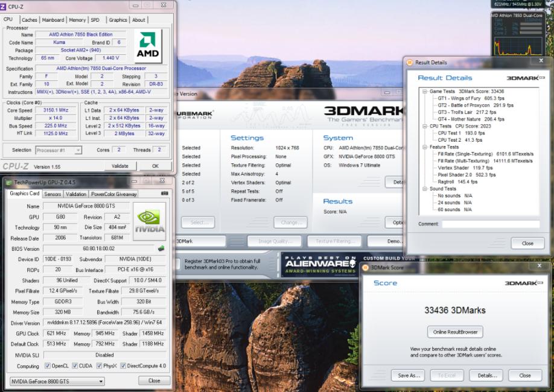Collapse the CPU Tests tree node
The height and width of the screenshot is (392, 554).
[425, 126]
